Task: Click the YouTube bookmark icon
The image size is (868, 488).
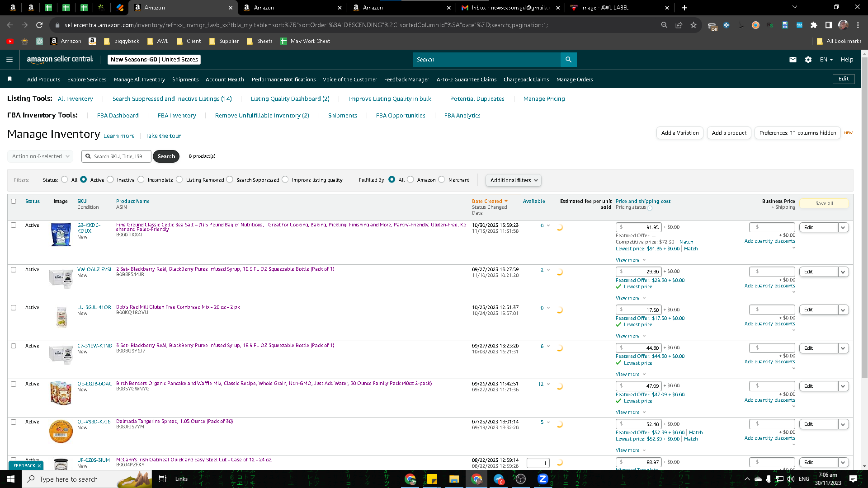Action: point(10,41)
